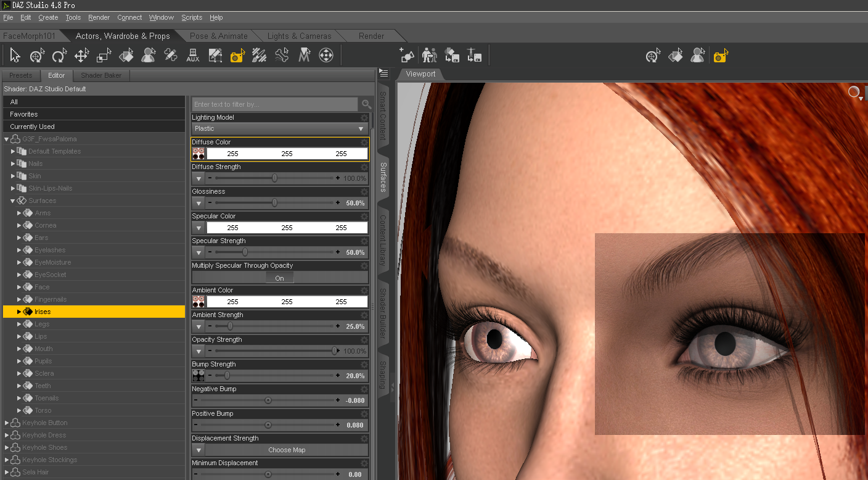Click the Bump Strength slider handle
Image resolution: width=868 pixels, height=480 pixels.
(x=227, y=376)
